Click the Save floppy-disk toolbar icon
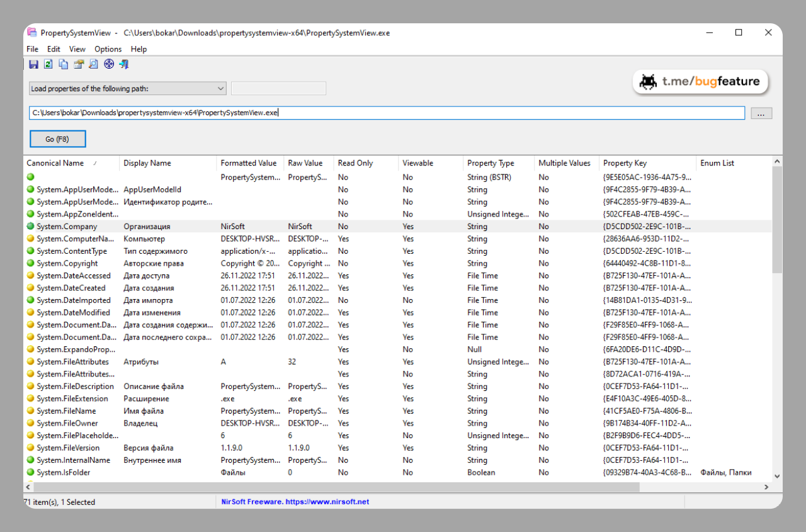Viewport: 806px width, 532px height. (x=33, y=64)
